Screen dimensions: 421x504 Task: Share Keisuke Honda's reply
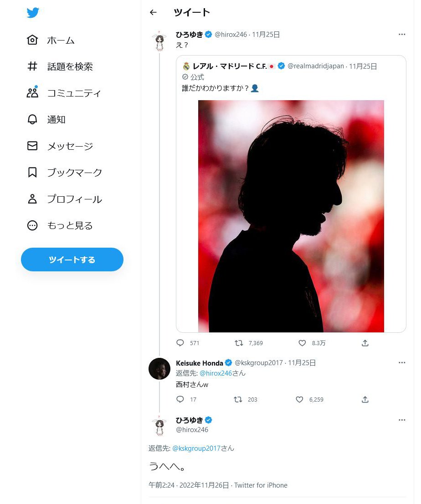click(x=365, y=399)
